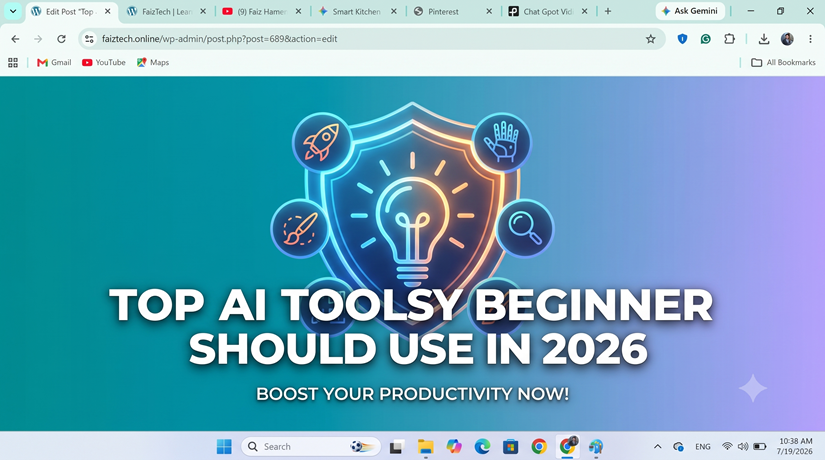
Task: Open the Extensions puzzle menu
Action: (729, 39)
